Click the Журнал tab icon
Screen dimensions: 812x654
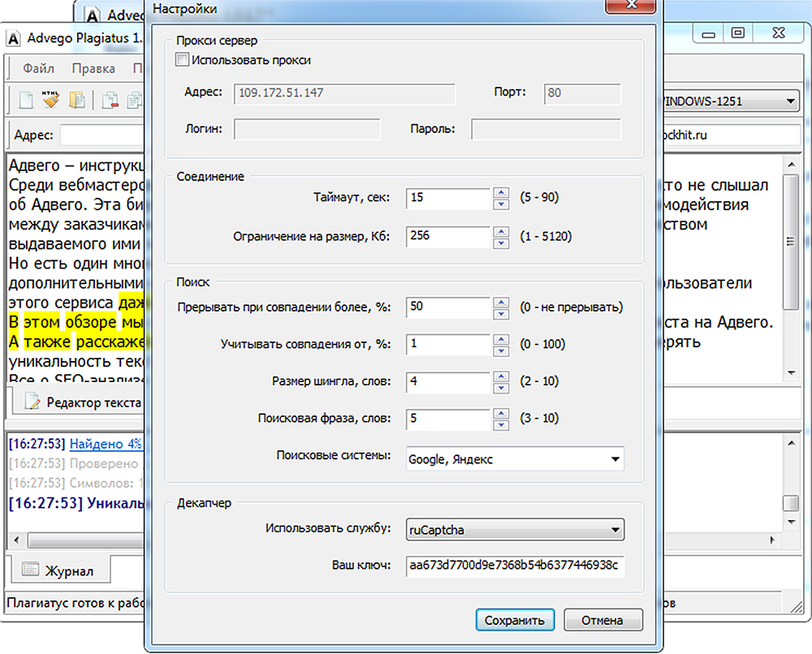point(31,570)
